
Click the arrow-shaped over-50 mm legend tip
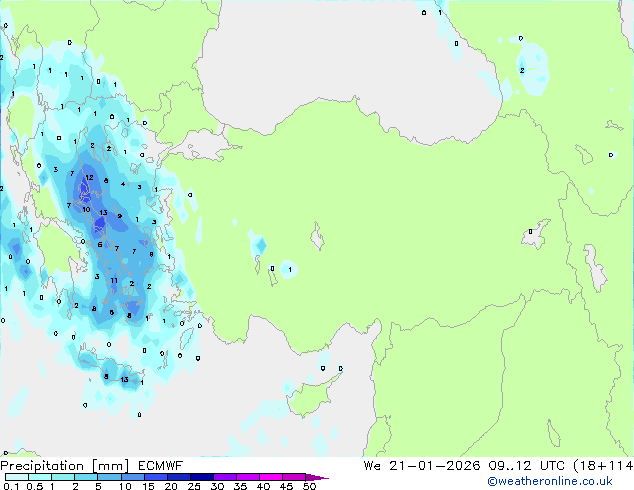point(317,477)
